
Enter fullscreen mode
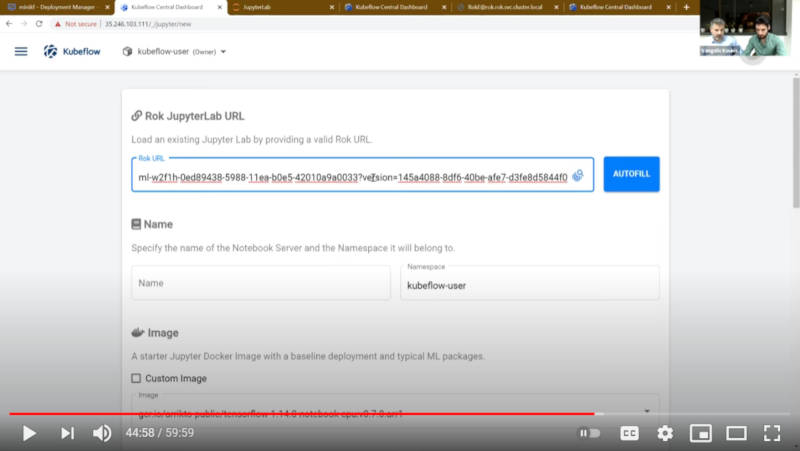tap(772, 433)
